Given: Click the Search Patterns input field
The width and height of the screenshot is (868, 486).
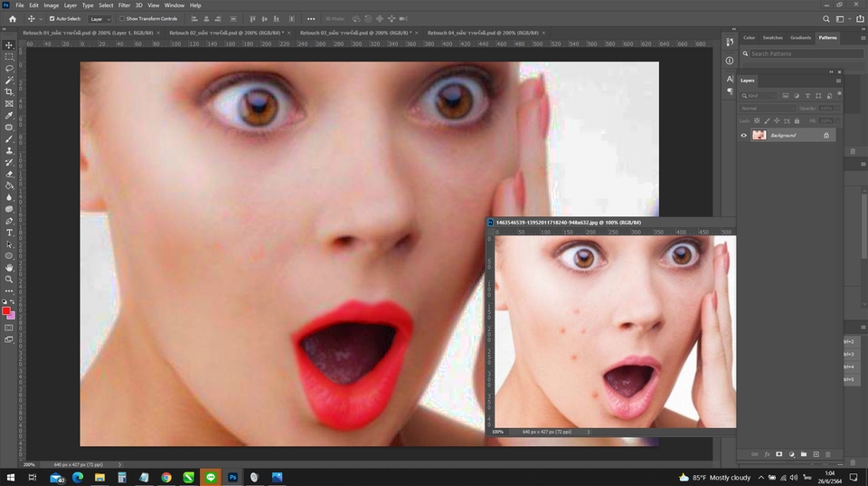Looking at the screenshot, I should pos(802,53).
